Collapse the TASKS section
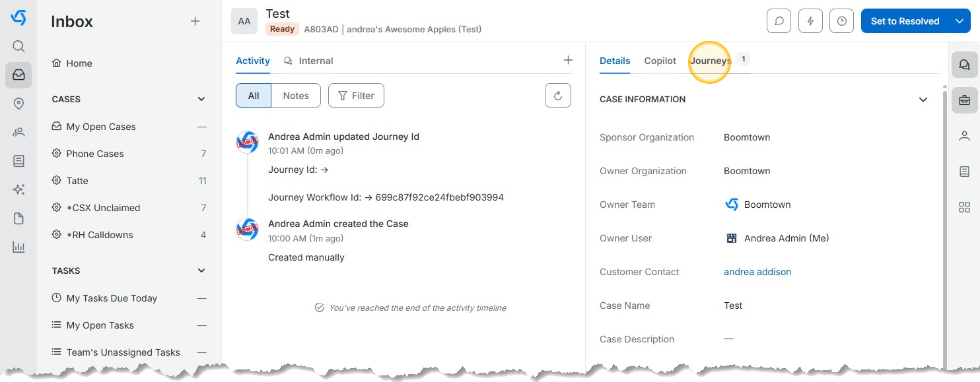 [201, 271]
